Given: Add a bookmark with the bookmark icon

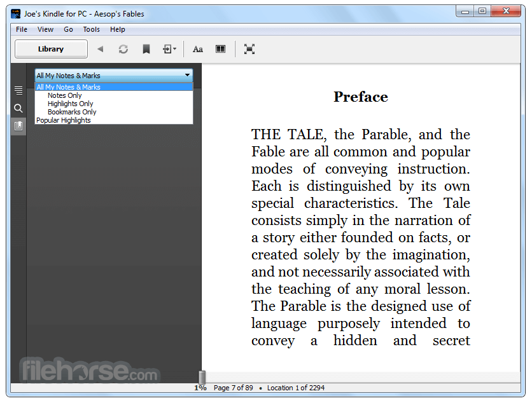Looking at the screenshot, I should [x=146, y=49].
